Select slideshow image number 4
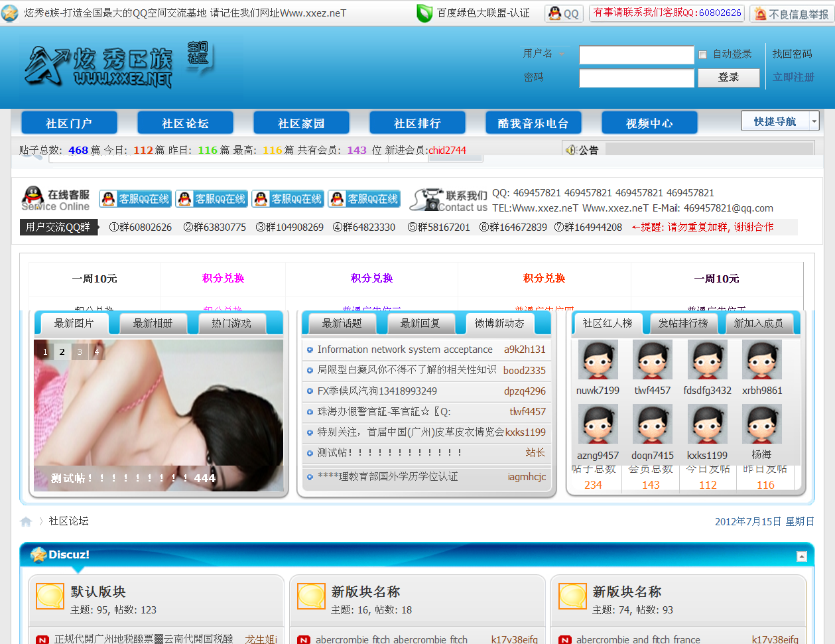Viewport: 835px width, 644px height. point(97,352)
